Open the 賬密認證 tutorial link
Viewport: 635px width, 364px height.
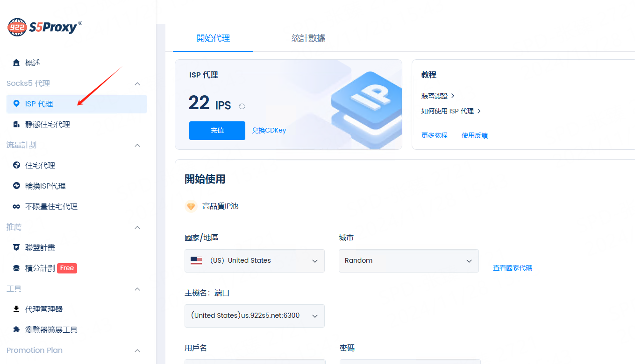pos(438,96)
